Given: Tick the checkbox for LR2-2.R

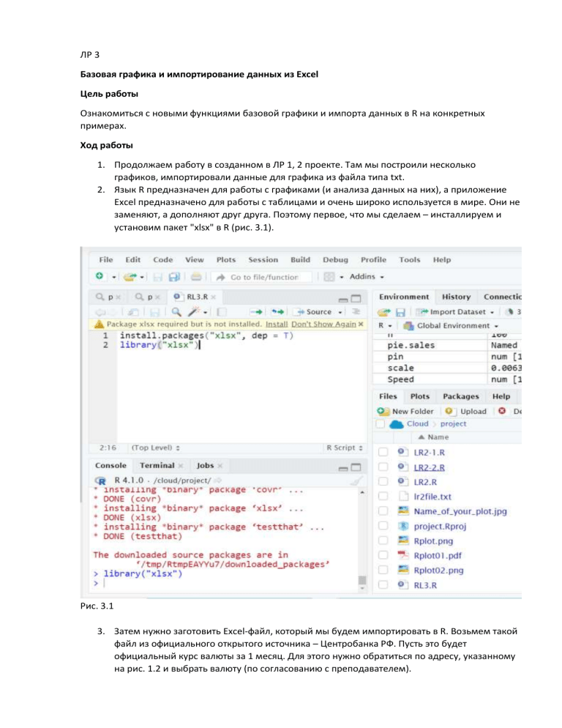Looking at the screenshot, I should click(383, 467).
